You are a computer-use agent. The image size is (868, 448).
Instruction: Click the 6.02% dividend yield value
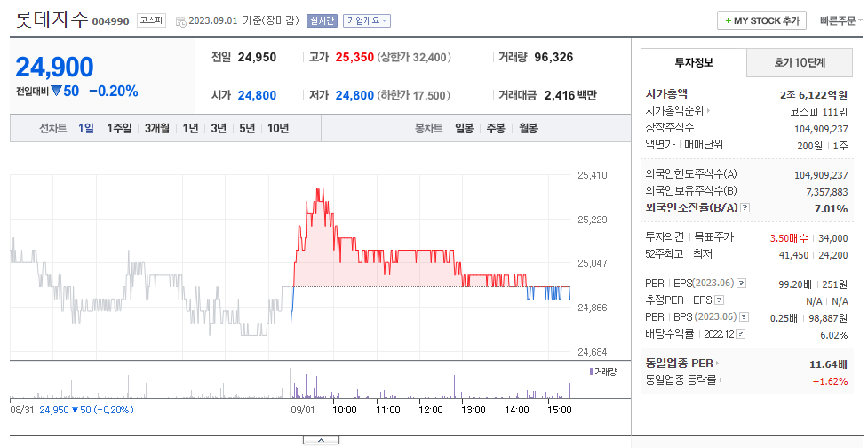pyautogui.click(x=833, y=335)
